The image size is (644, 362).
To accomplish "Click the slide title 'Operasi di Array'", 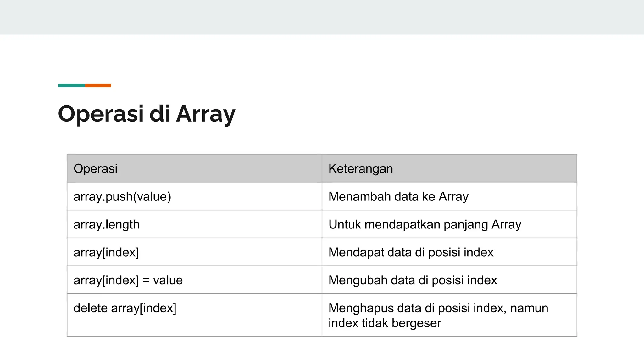I will 147,114.
